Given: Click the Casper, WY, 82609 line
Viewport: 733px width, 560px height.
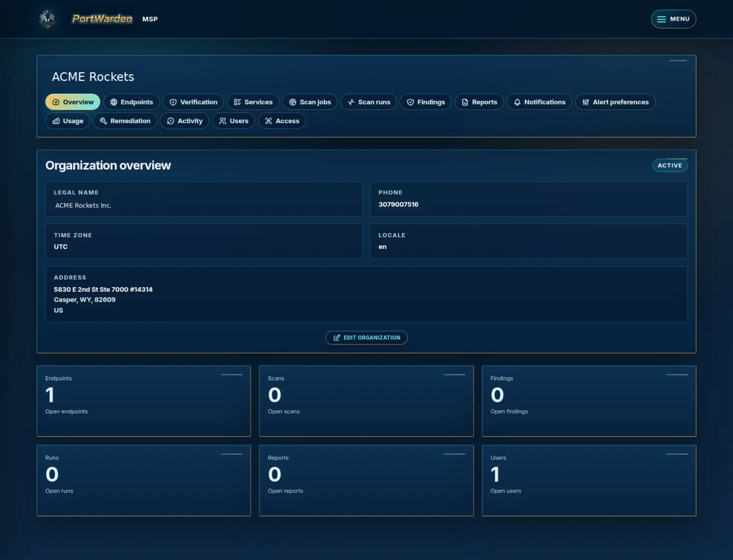Looking at the screenshot, I should [x=85, y=300].
